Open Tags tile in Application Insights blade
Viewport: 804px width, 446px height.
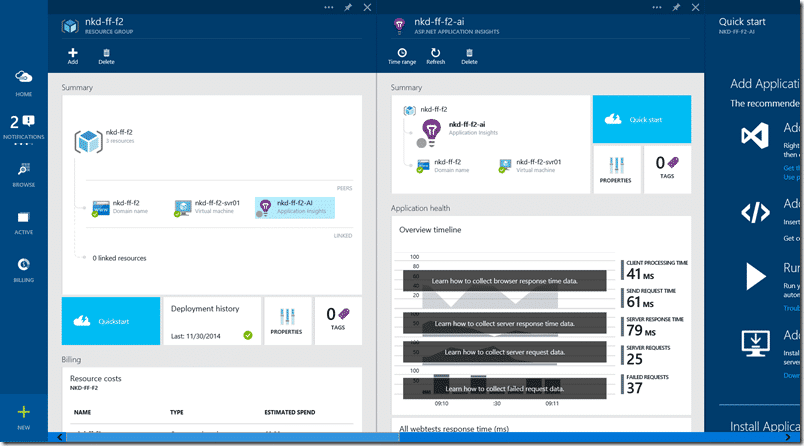[x=667, y=170]
